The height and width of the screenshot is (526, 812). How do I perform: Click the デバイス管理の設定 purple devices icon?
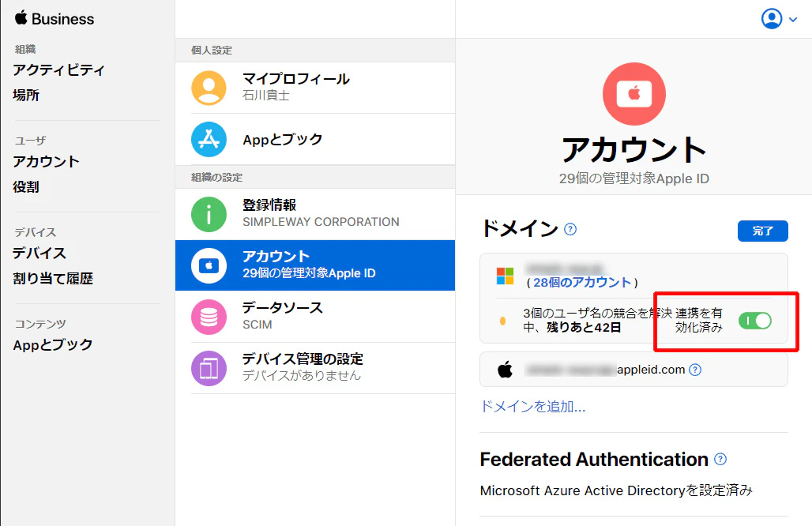(x=209, y=368)
